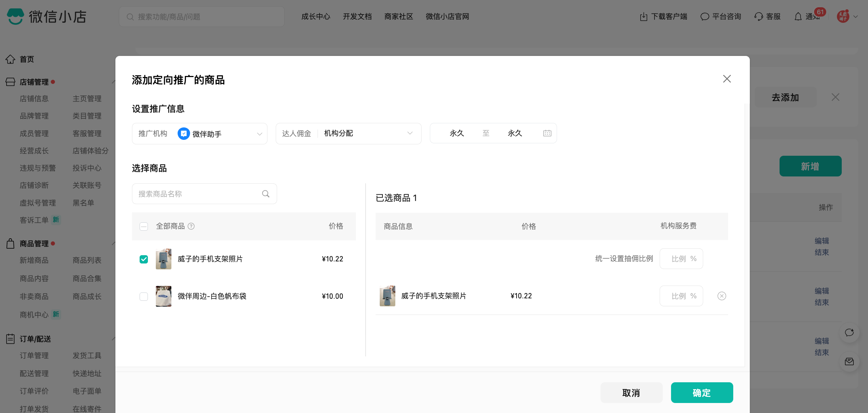Click the 首页 home icon
The width and height of the screenshot is (868, 413).
(x=10, y=59)
